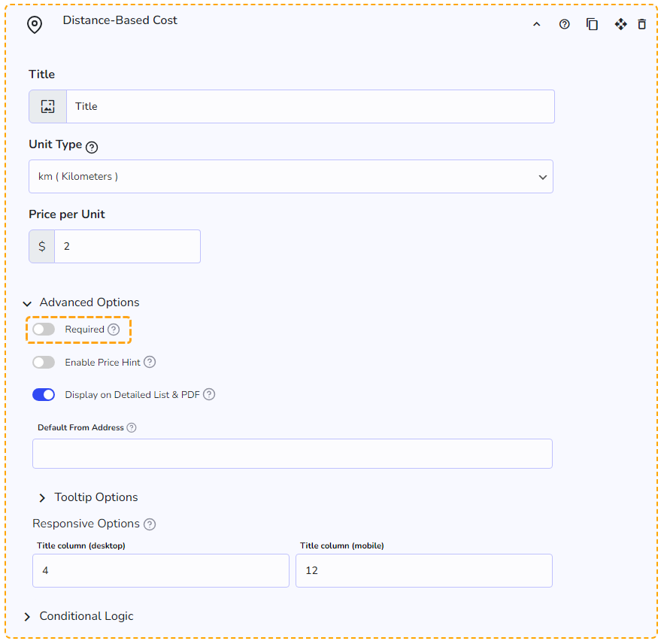The height and width of the screenshot is (644, 664).
Task: Click the title image picker icon
Action: (48, 106)
